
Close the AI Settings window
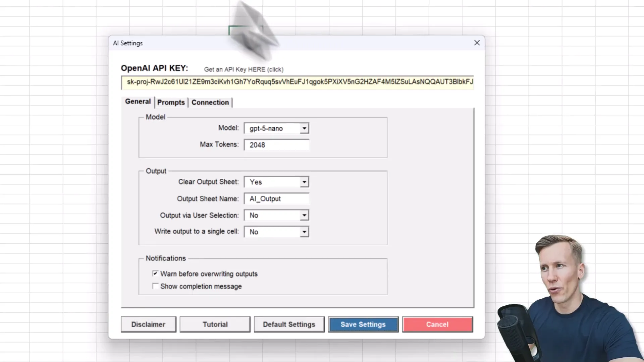(477, 43)
